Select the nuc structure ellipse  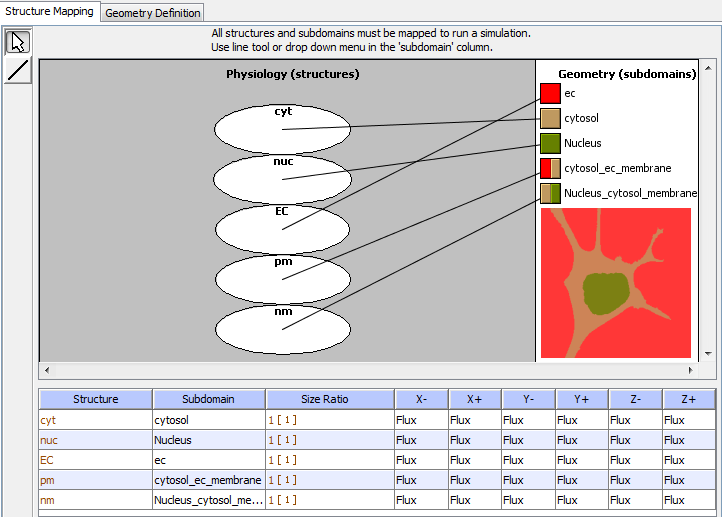[282, 179]
